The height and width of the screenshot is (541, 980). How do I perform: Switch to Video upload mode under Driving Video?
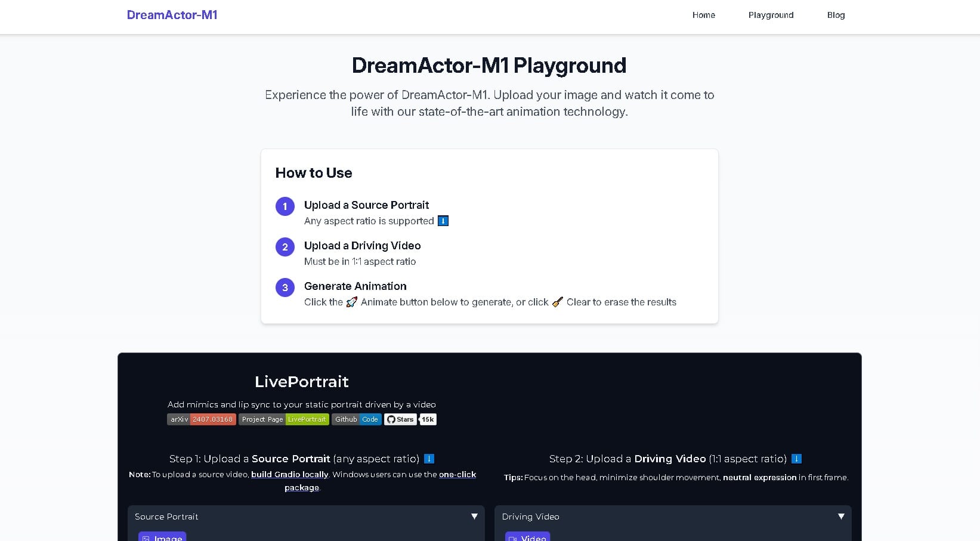527,537
